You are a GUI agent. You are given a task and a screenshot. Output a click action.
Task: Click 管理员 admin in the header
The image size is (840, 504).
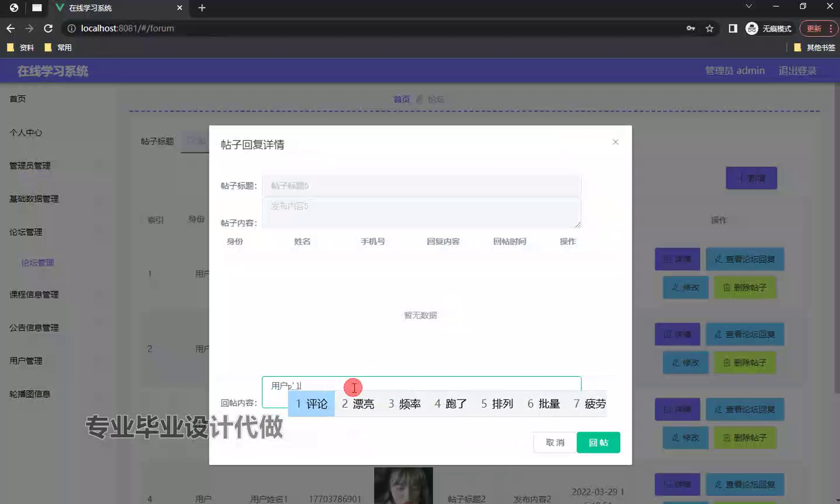click(735, 71)
